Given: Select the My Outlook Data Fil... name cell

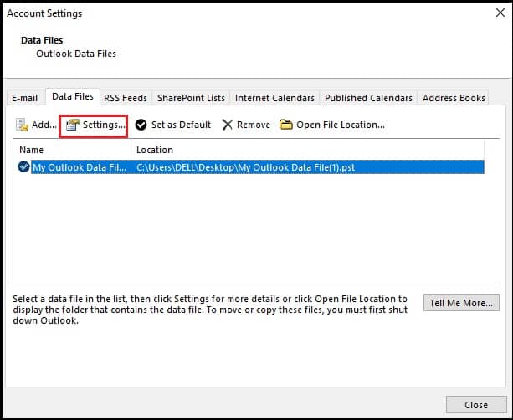Looking at the screenshot, I should (x=80, y=167).
